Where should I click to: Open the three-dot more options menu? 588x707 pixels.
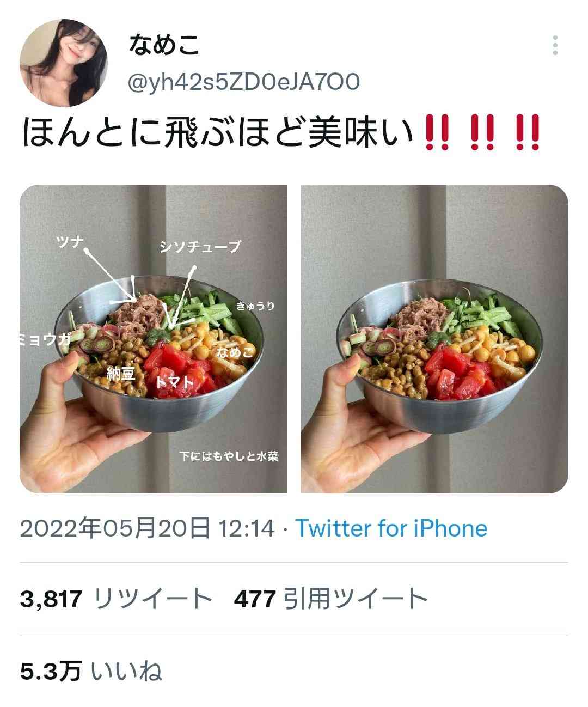555,46
